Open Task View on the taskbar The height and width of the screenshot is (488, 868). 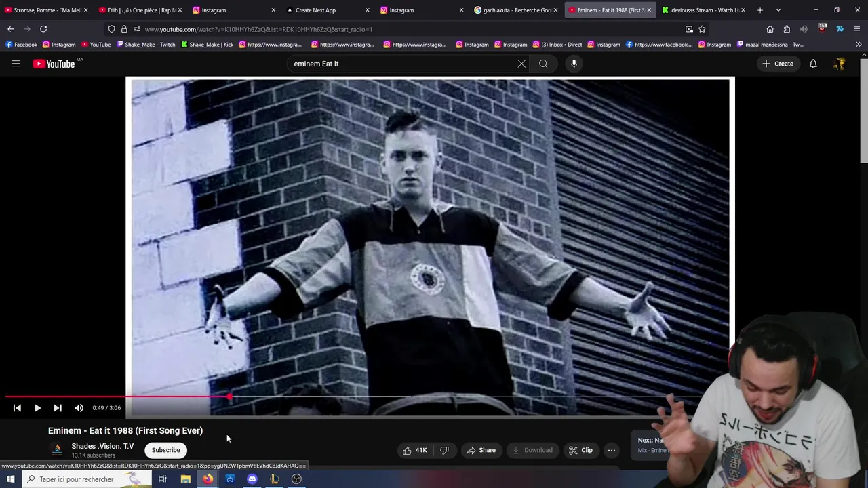(163, 479)
